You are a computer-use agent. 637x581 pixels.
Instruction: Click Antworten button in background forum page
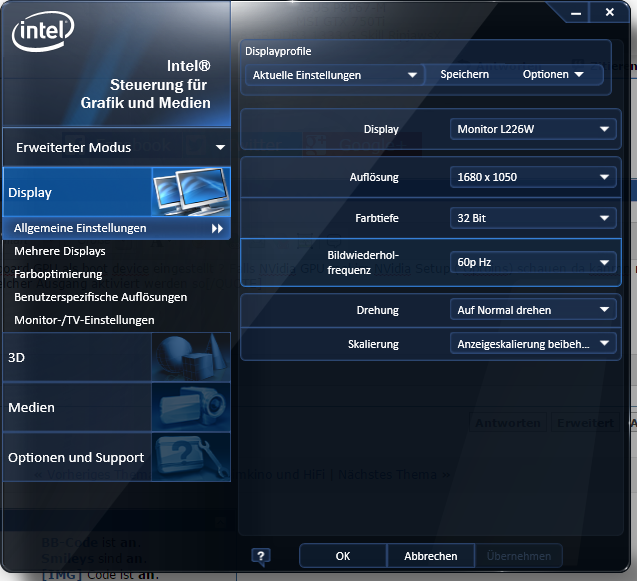(x=508, y=423)
